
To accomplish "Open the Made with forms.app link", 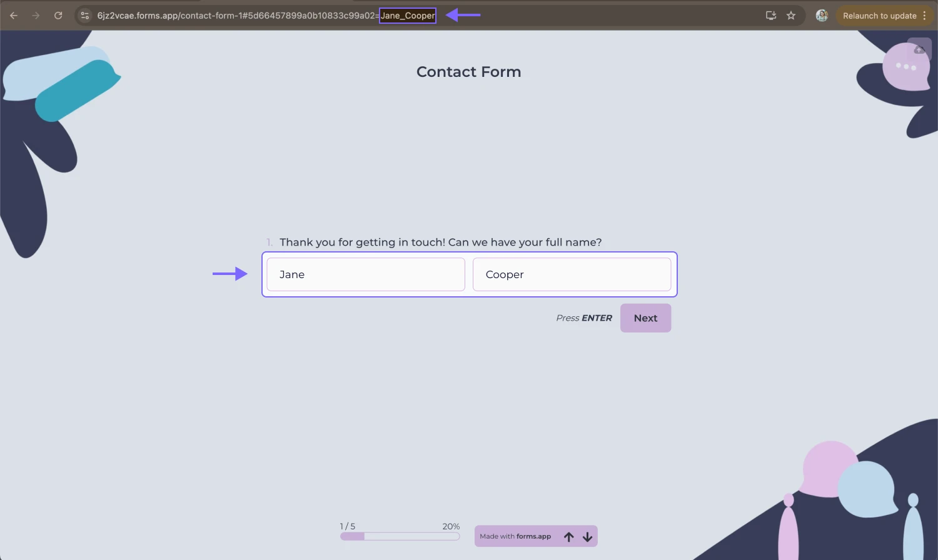I will (x=515, y=536).
